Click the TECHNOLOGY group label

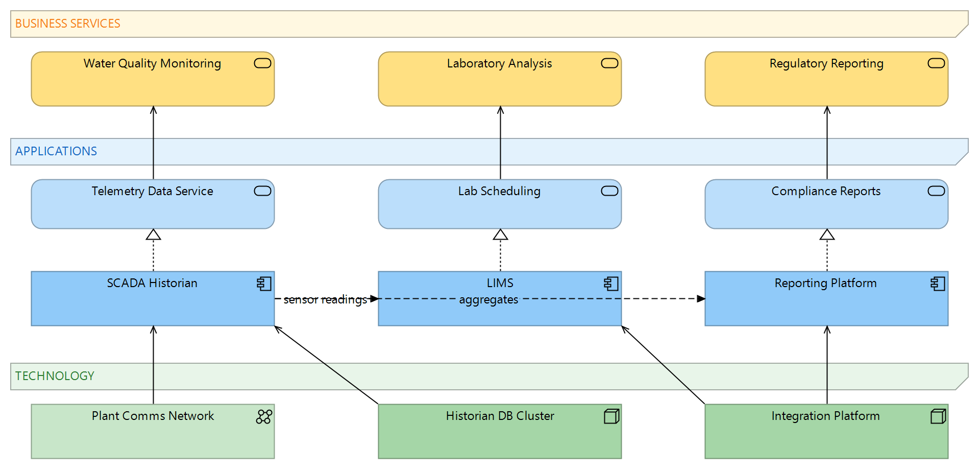(55, 377)
